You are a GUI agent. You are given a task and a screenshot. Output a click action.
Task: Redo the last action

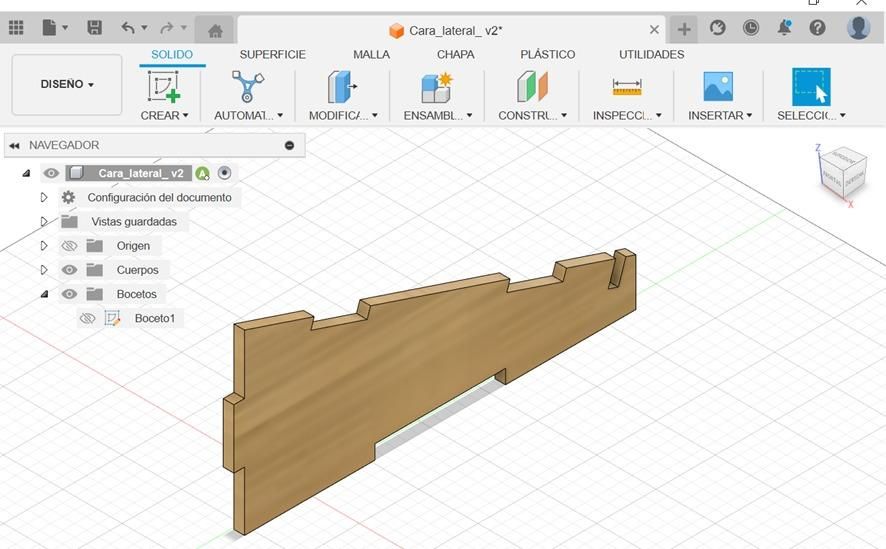pyautogui.click(x=167, y=28)
